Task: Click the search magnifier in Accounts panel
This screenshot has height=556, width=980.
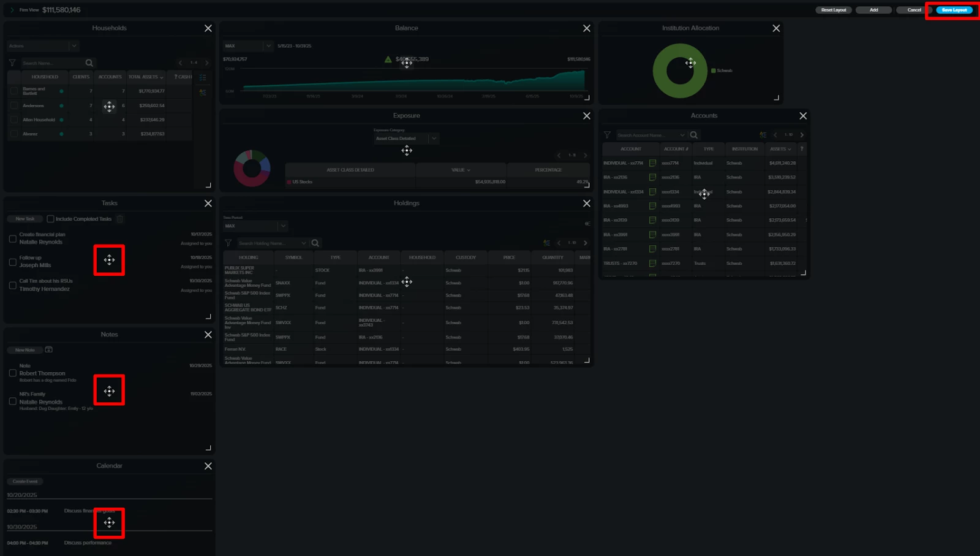Action: (x=694, y=135)
